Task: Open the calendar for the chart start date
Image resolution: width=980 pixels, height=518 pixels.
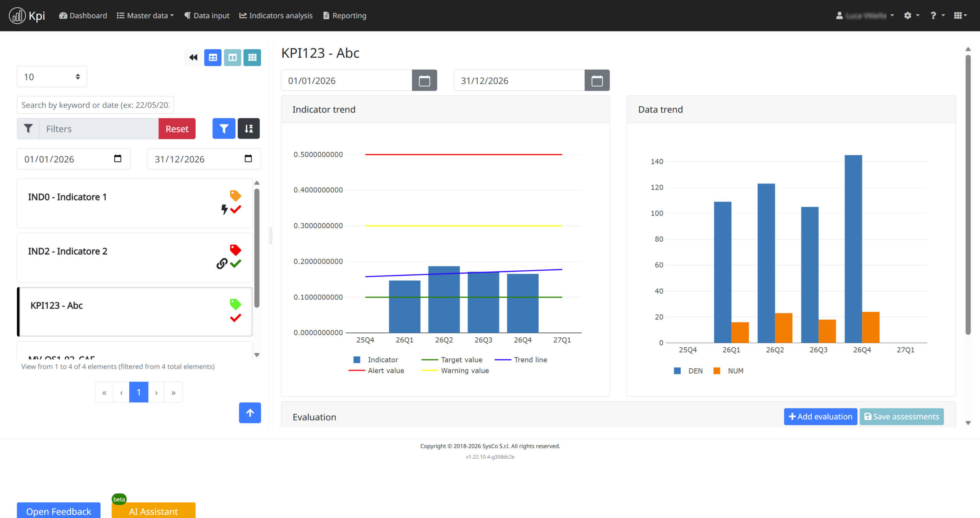Action: tap(425, 80)
